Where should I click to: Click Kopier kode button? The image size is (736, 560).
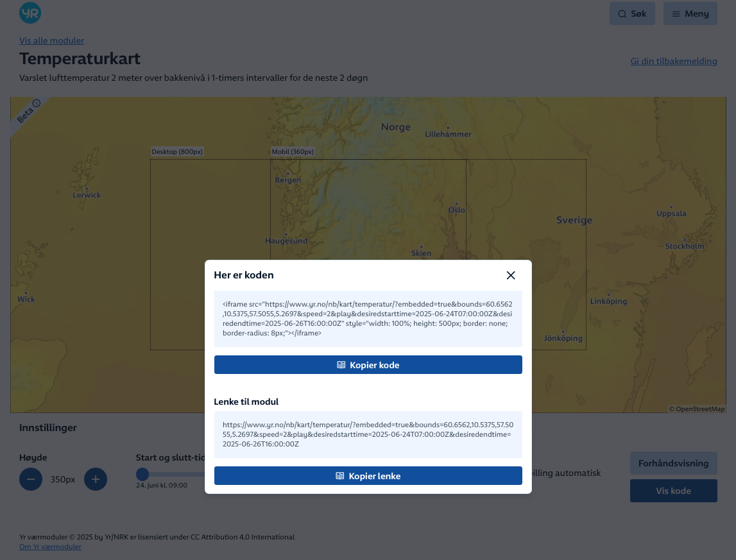[368, 365]
